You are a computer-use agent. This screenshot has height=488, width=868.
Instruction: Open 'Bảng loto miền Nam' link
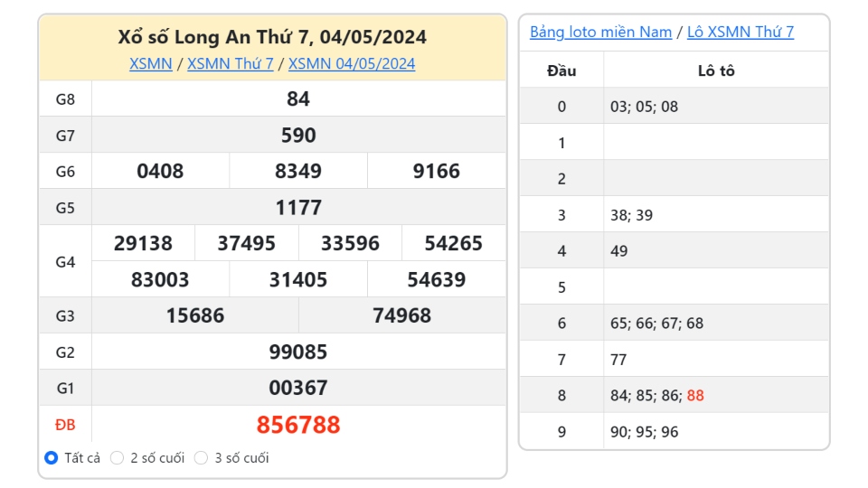(600, 33)
